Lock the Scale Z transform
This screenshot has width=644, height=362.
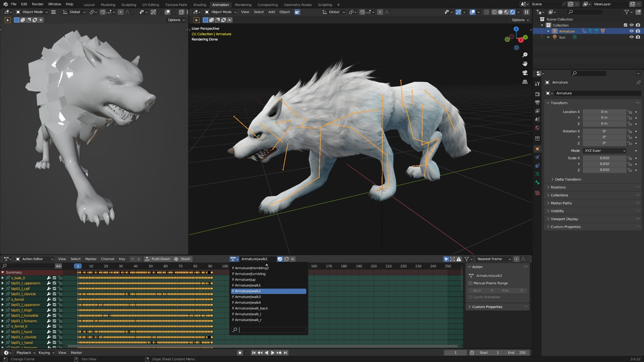630,170
